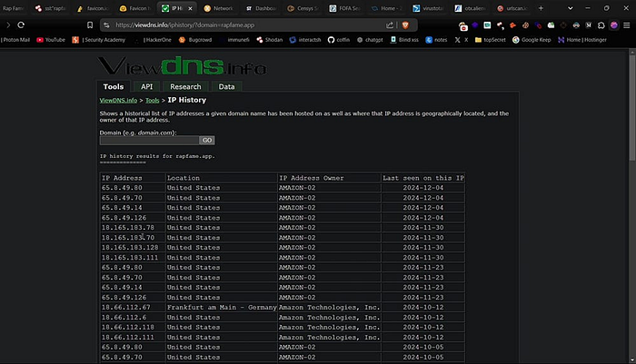Select IP address 18.165.183.128
Screen dimensions: 636x364
pos(130,247)
